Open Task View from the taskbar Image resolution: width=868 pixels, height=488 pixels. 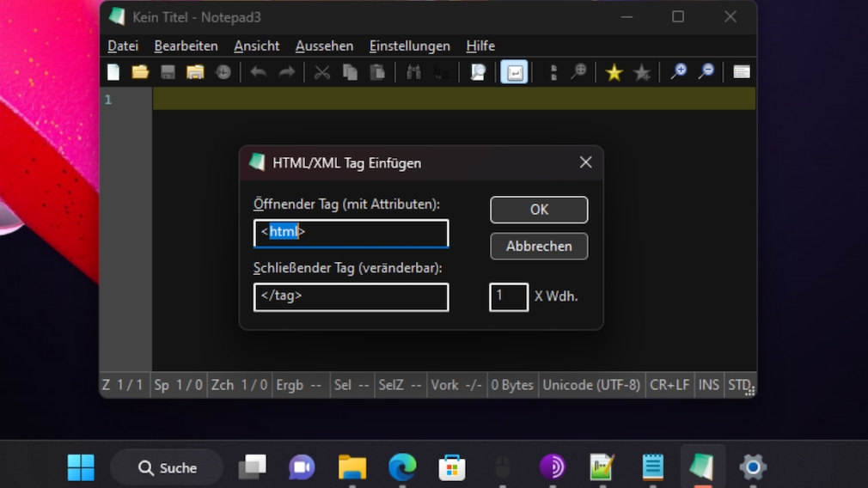point(253,467)
